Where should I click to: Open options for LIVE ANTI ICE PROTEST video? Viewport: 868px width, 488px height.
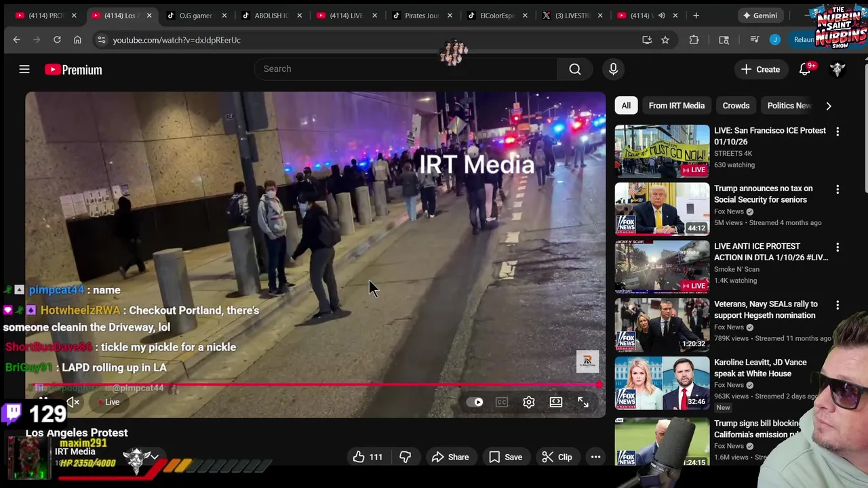coord(837,247)
